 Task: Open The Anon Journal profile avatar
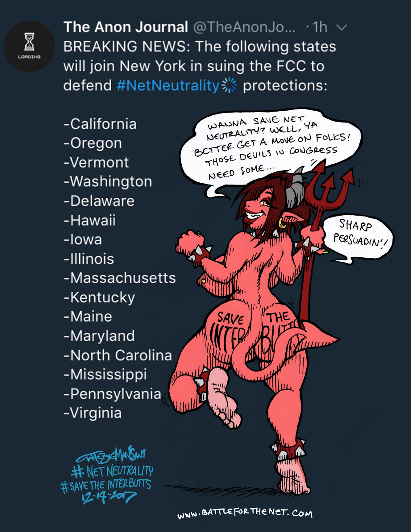point(29,46)
